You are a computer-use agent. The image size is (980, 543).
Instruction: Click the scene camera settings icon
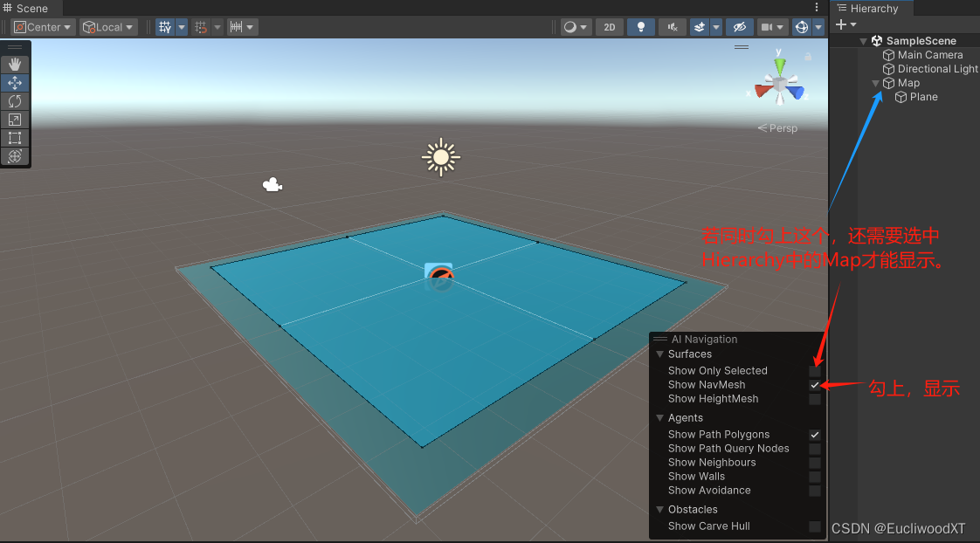tap(766, 27)
